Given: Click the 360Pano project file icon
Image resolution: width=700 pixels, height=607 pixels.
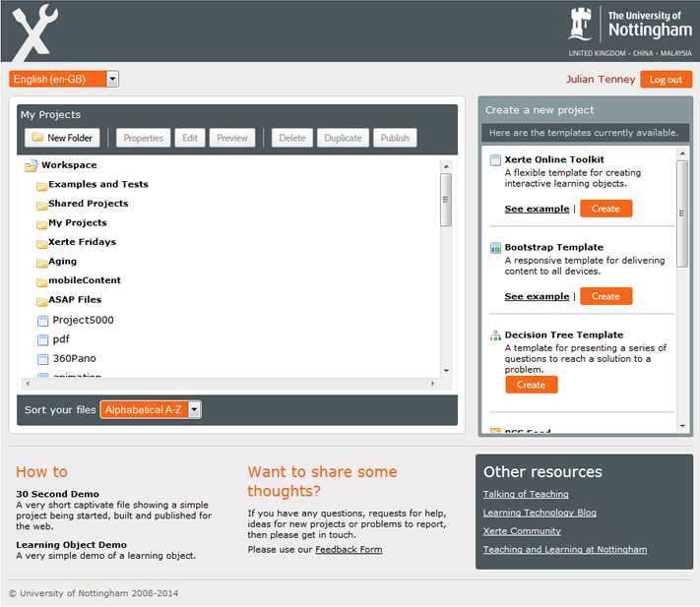Looking at the screenshot, I should coord(43,359).
